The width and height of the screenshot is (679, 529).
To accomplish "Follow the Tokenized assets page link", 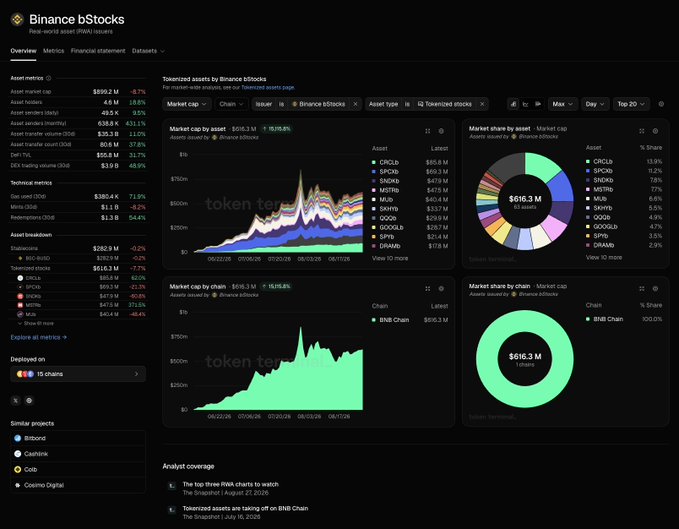I will click(x=267, y=87).
